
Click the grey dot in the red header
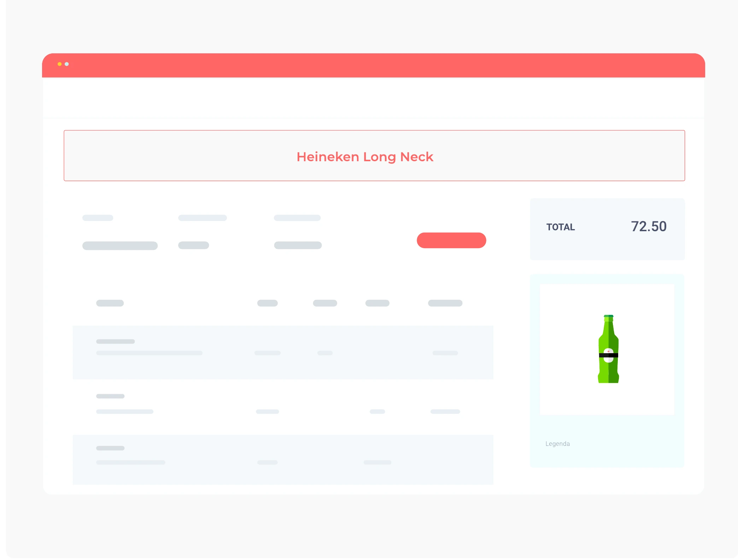coord(67,64)
